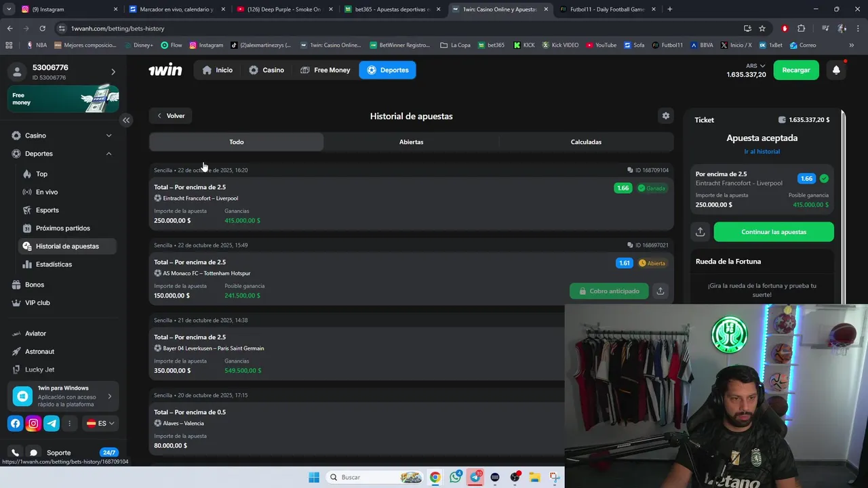Screen dimensions: 868x488
Task: Open more social options (three dots)
Action: tap(70, 424)
